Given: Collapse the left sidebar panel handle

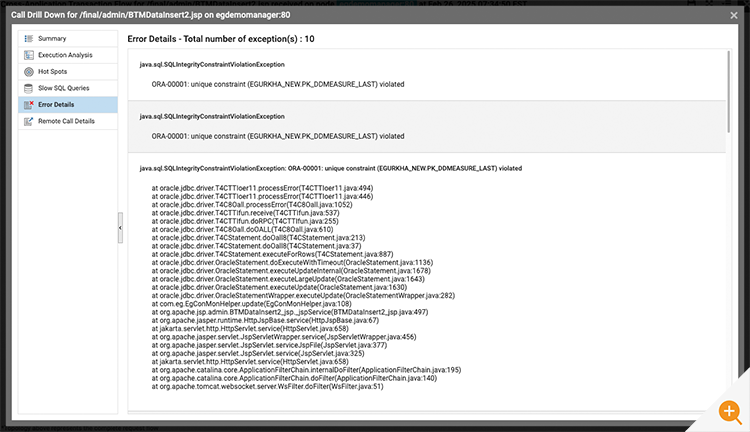Looking at the screenshot, I should click(121, 228).
